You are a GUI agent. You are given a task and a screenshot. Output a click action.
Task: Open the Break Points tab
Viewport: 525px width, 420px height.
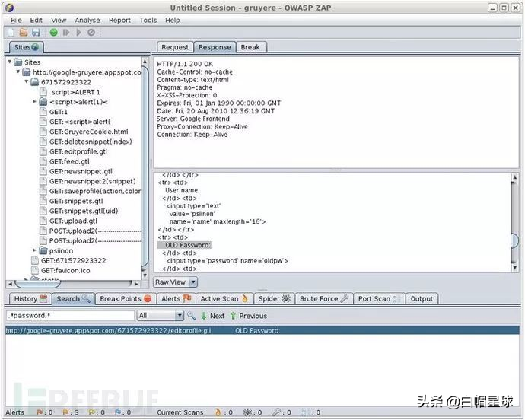[x=126, y=299]
